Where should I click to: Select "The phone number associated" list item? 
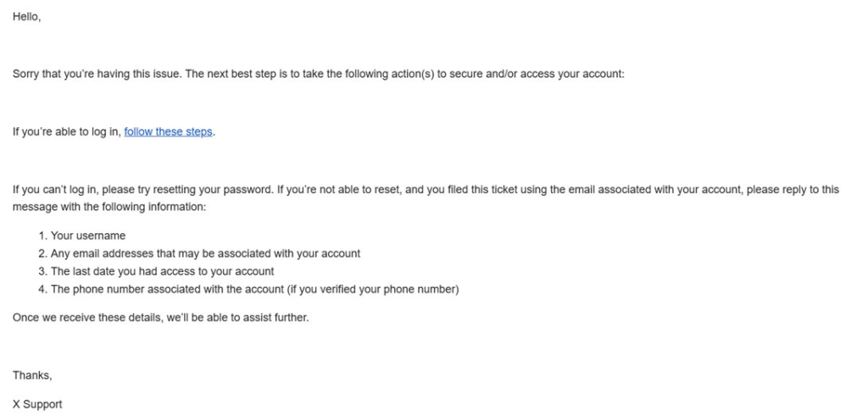pos(254,289)
